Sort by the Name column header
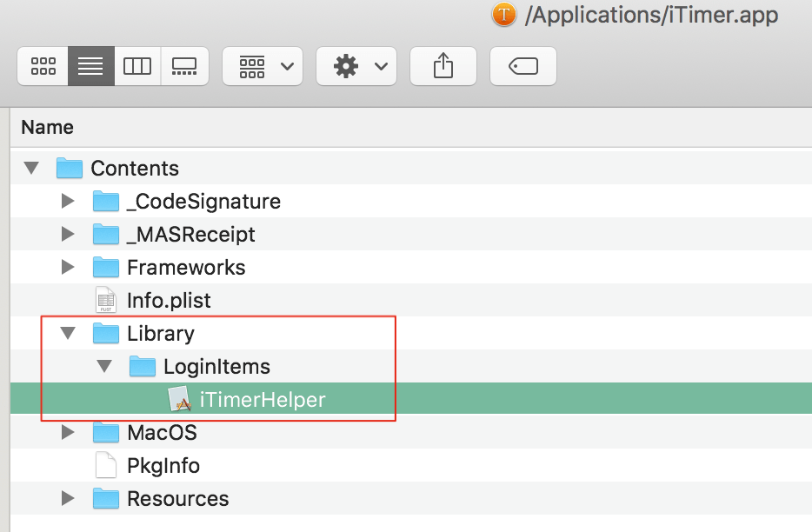The image size is (812, 532). pos(47,128)
